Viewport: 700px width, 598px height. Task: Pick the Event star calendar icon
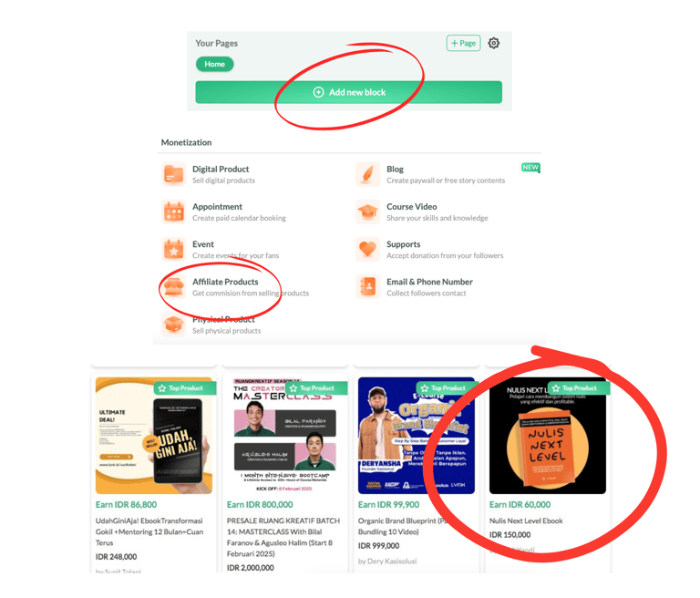tap(174, 249)
